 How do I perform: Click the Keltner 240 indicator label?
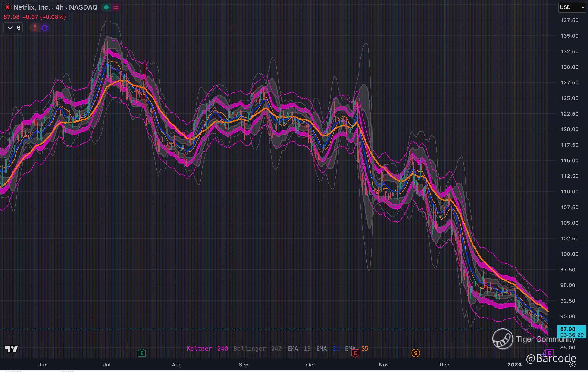click(x=207, y=349)
